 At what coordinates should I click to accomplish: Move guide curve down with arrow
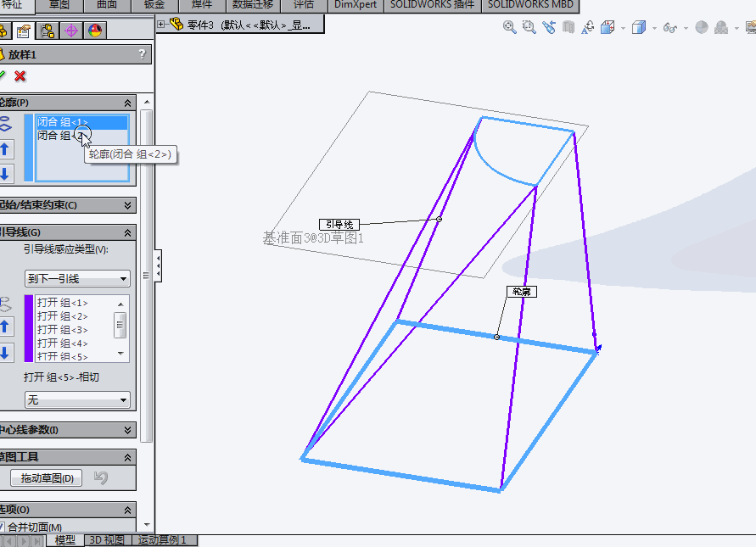5,352
